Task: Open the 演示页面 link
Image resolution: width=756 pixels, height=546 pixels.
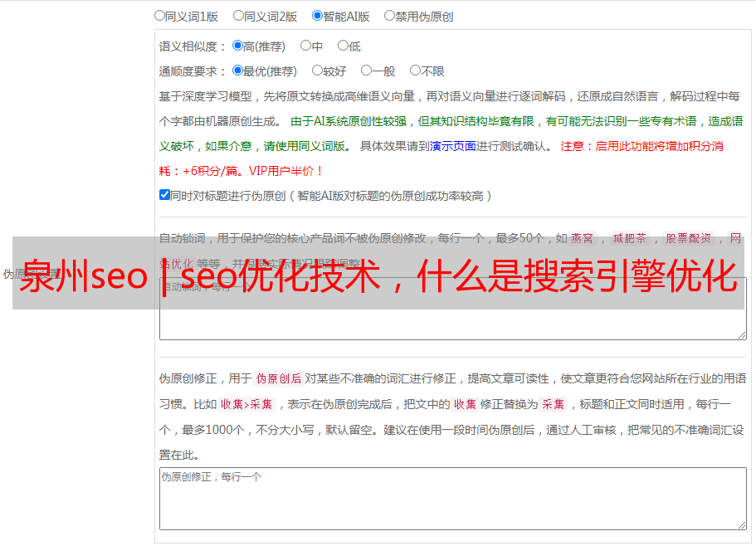Action: pyautogui.click(x=453, y=146)
